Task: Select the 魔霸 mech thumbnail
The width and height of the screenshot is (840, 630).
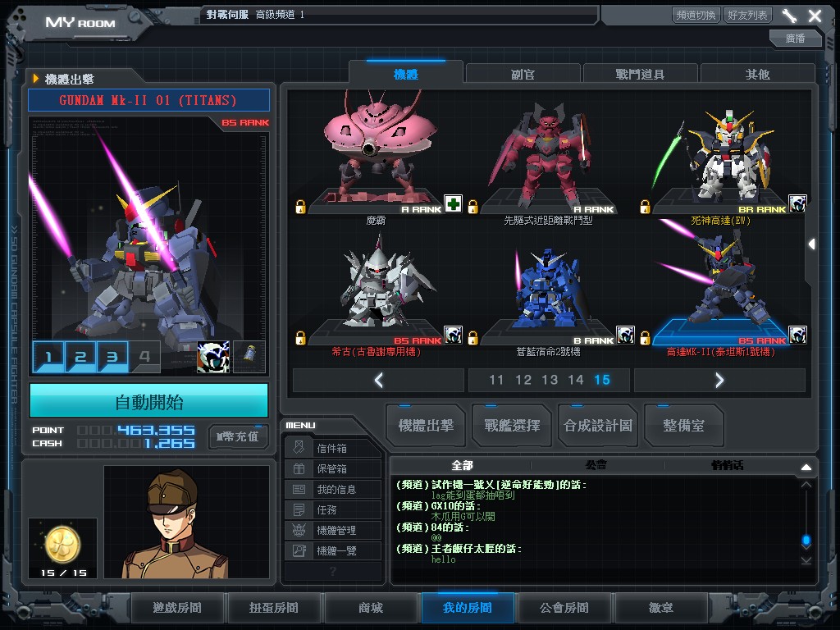Action: [377, 153]
